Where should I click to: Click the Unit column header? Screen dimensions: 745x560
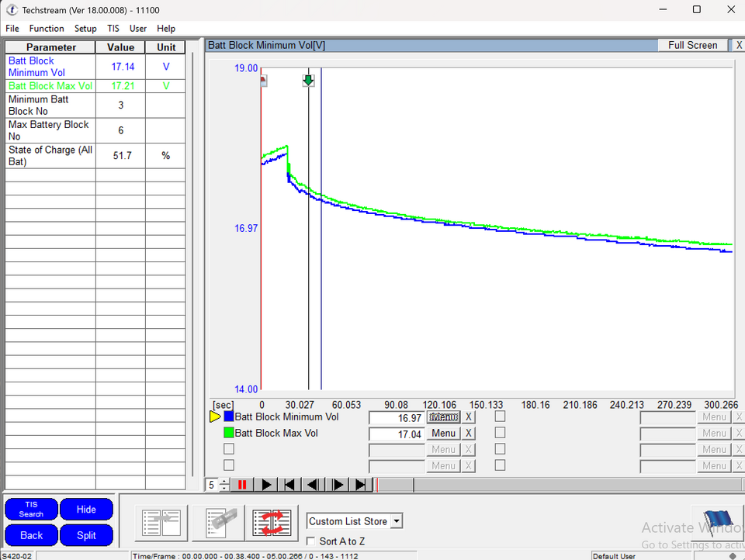point(166,47)
